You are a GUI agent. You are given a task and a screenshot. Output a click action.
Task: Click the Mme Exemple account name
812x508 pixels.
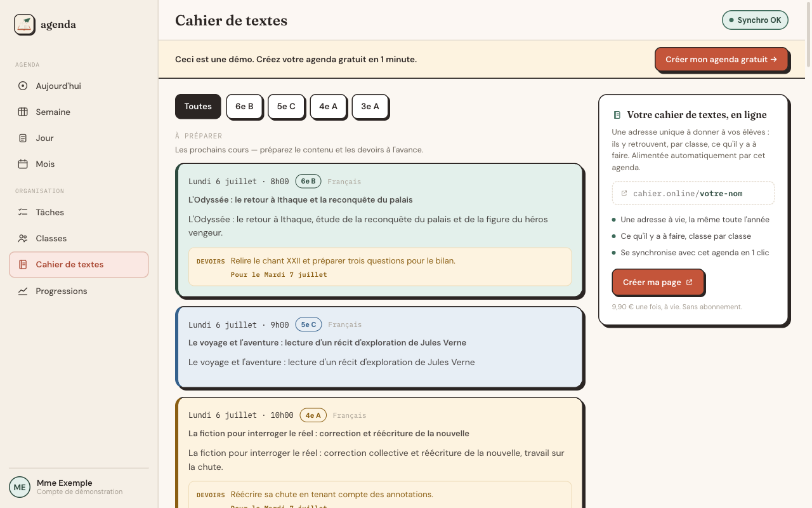(x=65, y=483)
